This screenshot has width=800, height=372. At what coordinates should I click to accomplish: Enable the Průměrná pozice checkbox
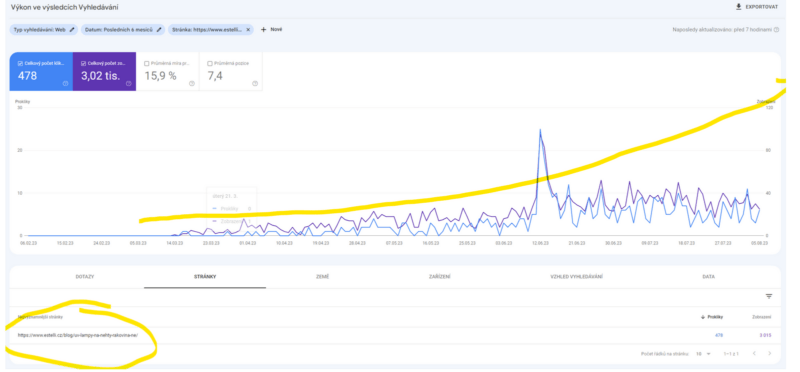click(x=210, y=63)
